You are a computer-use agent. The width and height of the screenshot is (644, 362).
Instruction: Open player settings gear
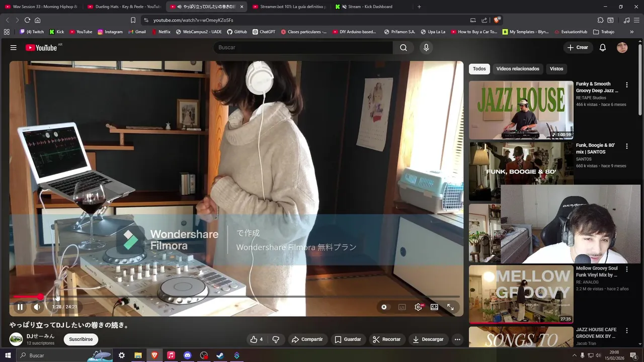418,307
